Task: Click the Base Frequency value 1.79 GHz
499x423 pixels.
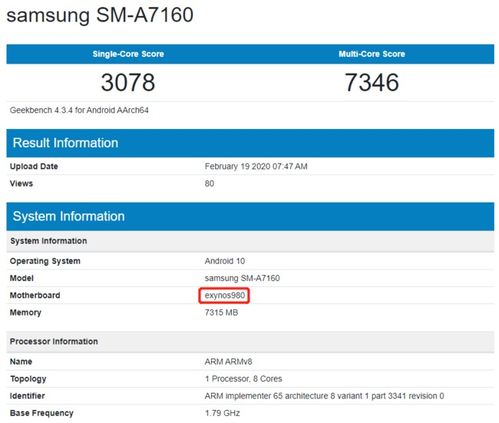Action: pyautogui.click(x=222, y=413)
